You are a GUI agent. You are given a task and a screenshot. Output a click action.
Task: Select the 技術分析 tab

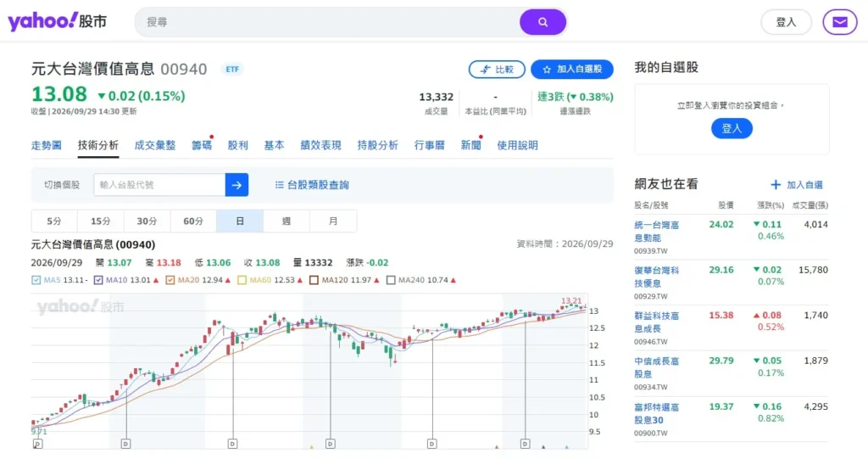click(x=98, y=145)
